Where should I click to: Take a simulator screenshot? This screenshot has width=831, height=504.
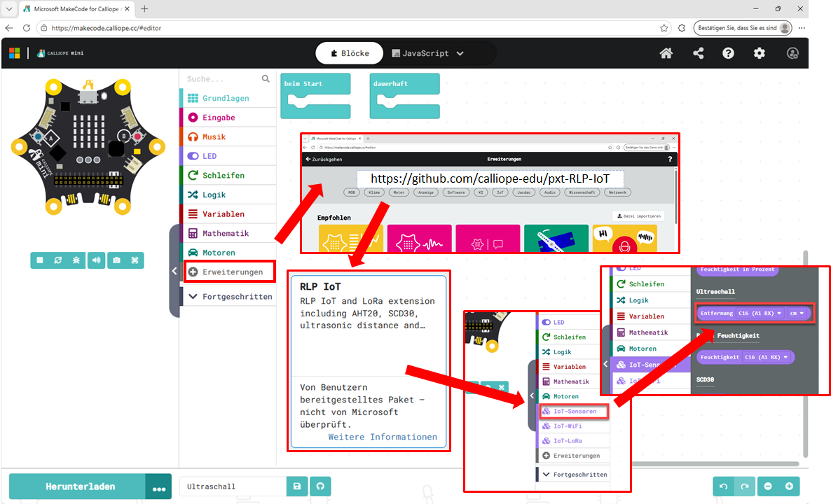pos(116,260)
